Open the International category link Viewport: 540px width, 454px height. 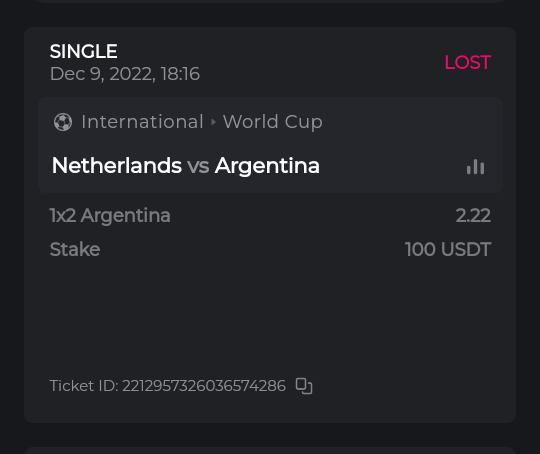[x=142, y=122]
